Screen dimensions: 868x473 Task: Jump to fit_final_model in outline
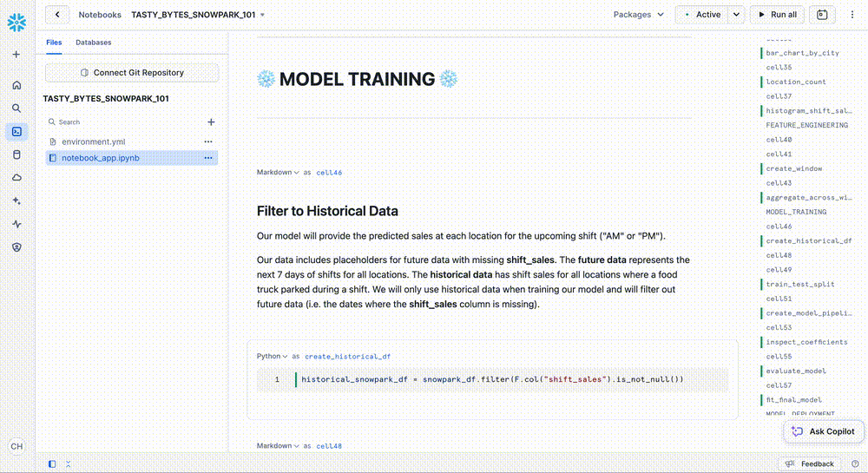(x=794, y=399)
